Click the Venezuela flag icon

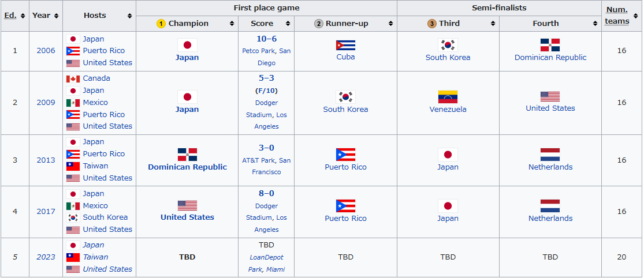click(448, 97)
